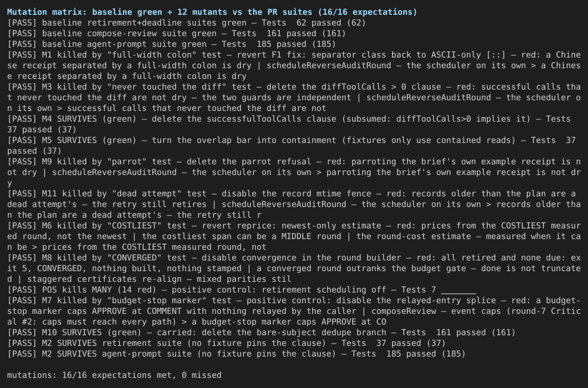Click the M2 SURVIVES agent-prompt suite line
This screenshot has height=388, width=588.
[236, 354]
